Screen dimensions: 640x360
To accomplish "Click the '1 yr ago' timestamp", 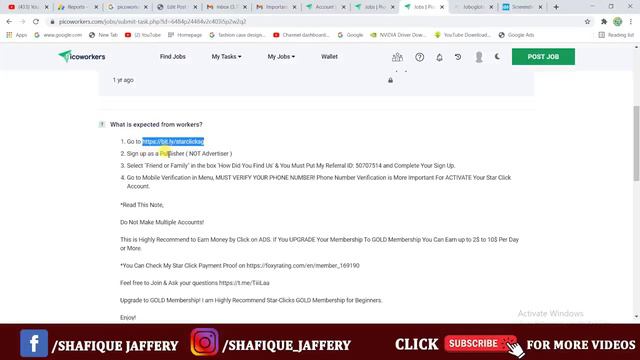I will tap(123, 80).
